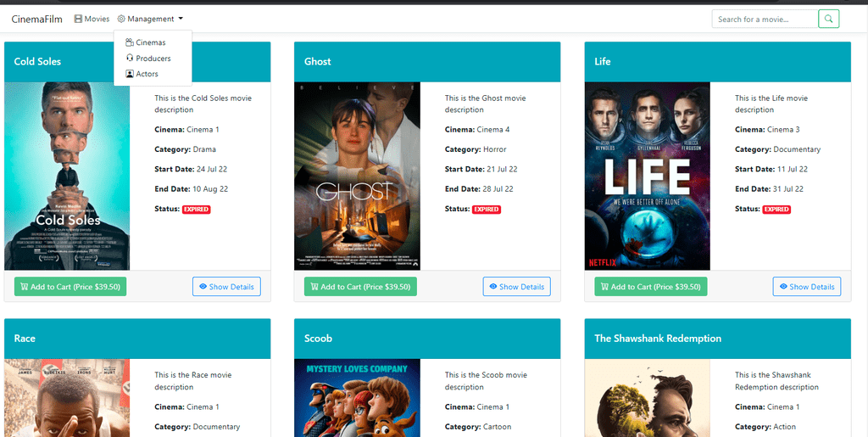
Task: Click the Scoob movie description text
Action: [x=486, y=381]
